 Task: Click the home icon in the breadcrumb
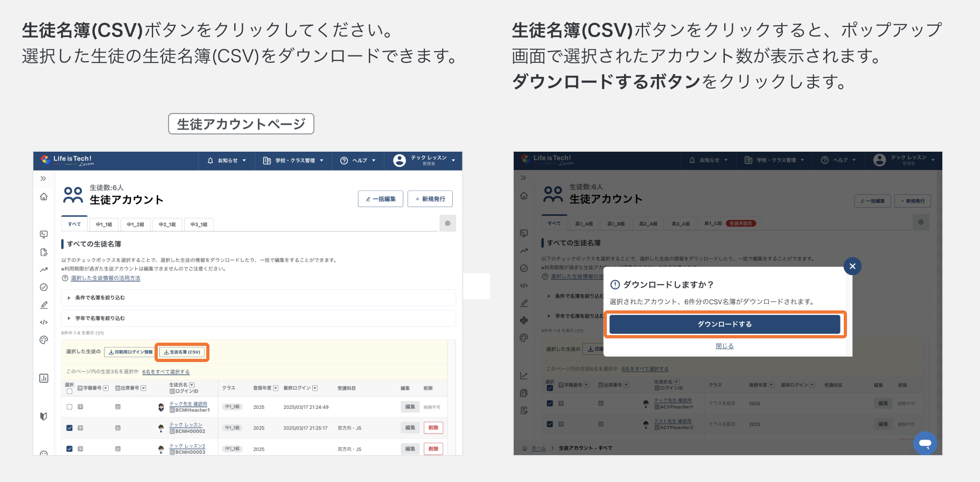click(x=524, y=448)
